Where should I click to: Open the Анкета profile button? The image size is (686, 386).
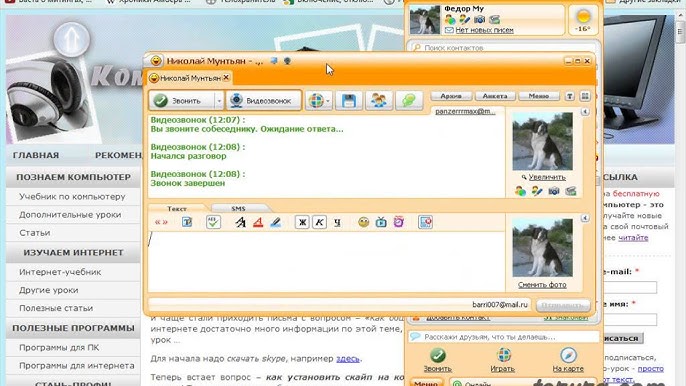point(495,96)
